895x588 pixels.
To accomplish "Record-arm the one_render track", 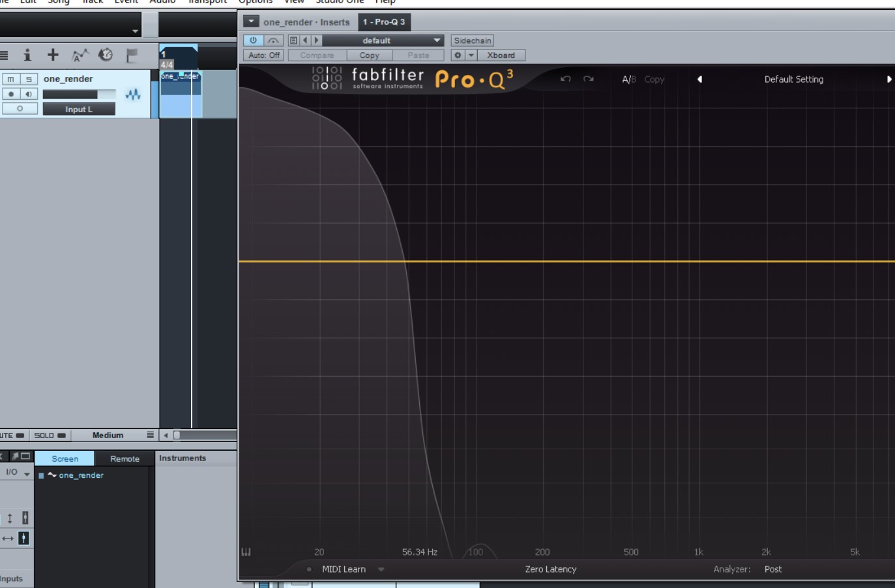I will click(x=10, y=94).
